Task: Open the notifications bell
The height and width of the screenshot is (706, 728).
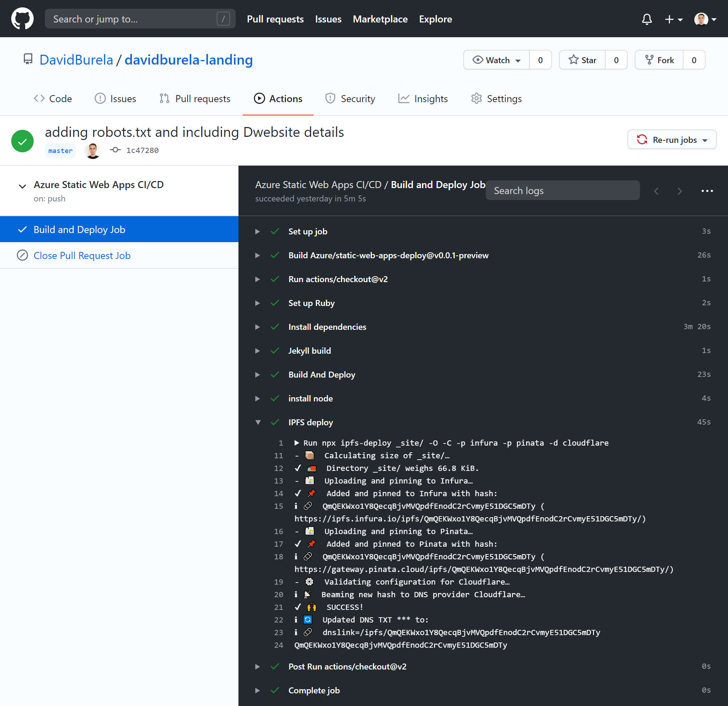Action: point(647,19)
